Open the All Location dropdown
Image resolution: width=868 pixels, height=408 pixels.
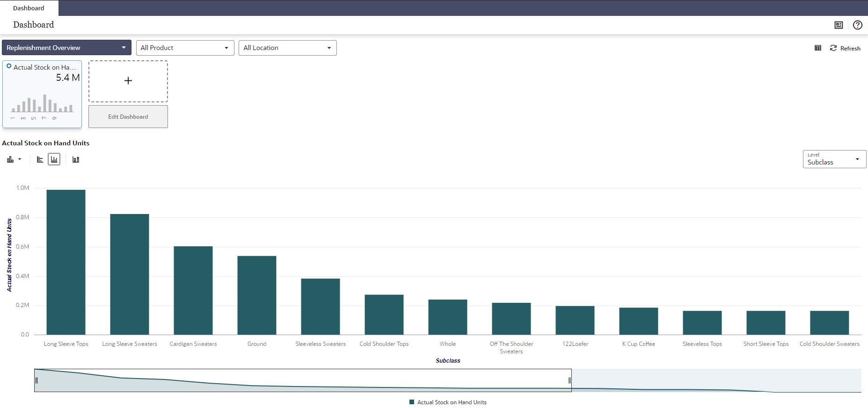pos(288,48)
